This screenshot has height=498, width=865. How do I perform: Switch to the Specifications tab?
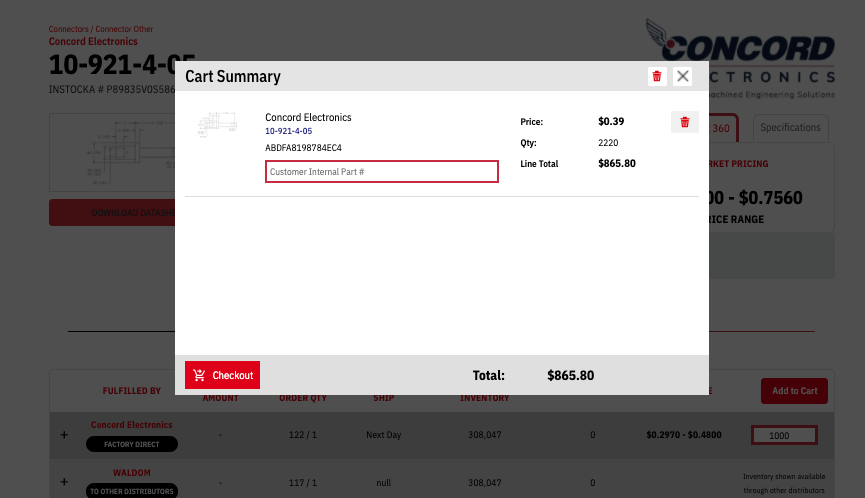tap(790, 127)
